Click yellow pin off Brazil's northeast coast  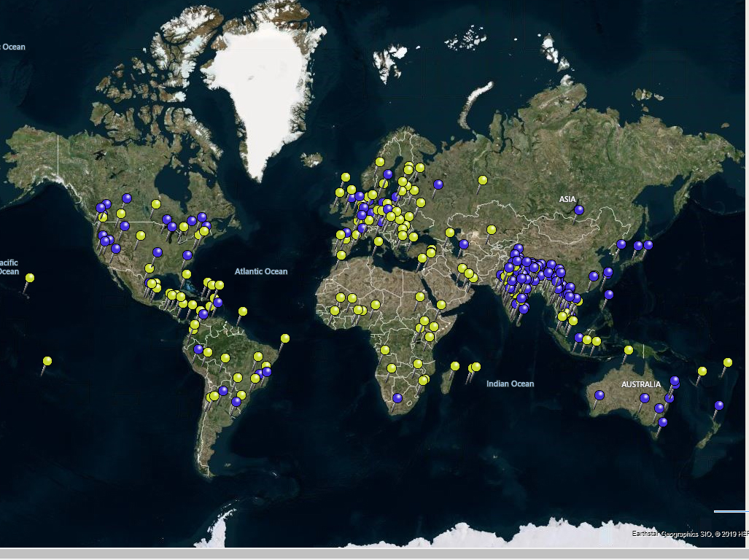pyautogui.click(x=285, y=338)
